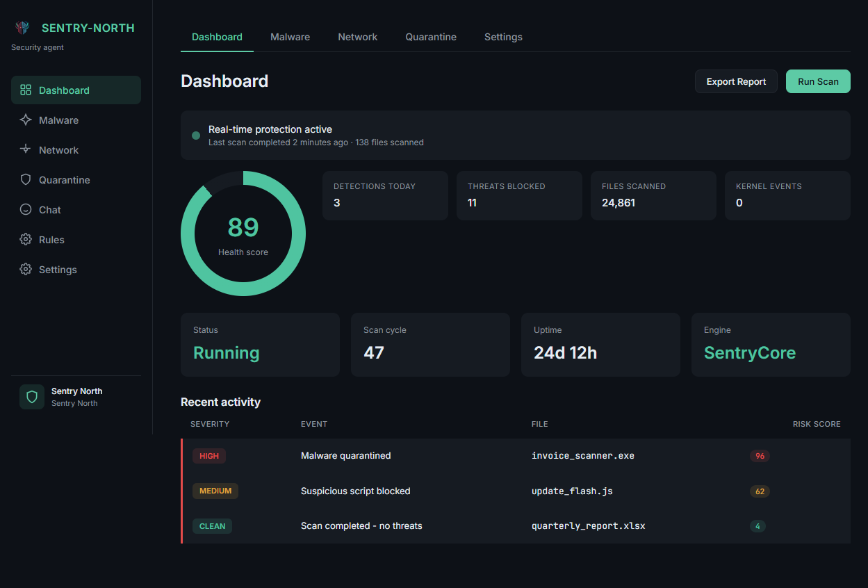Click the update_flash.js file name
The height and width of the screenshot is (588, 868).
point(572,491)
